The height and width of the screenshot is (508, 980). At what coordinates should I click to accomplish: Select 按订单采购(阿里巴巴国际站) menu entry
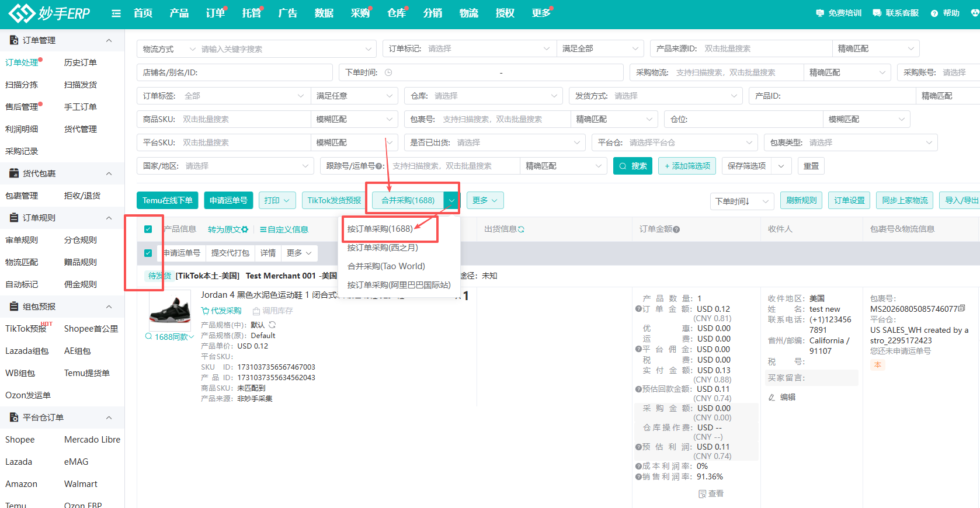(399, 285)
